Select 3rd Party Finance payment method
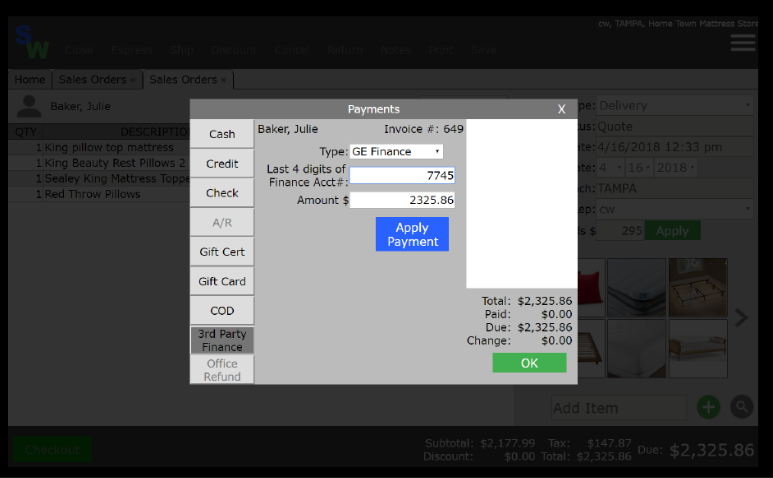773x478 pixels. 222,340
